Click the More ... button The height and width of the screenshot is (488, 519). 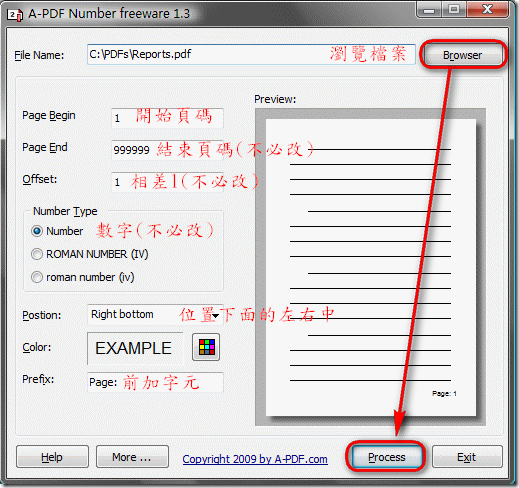[132, 457]
